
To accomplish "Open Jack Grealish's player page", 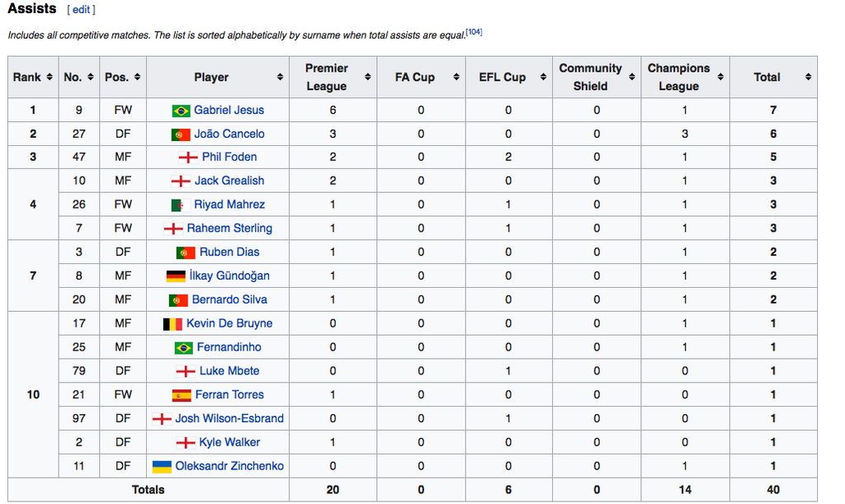I will point(229,181).
